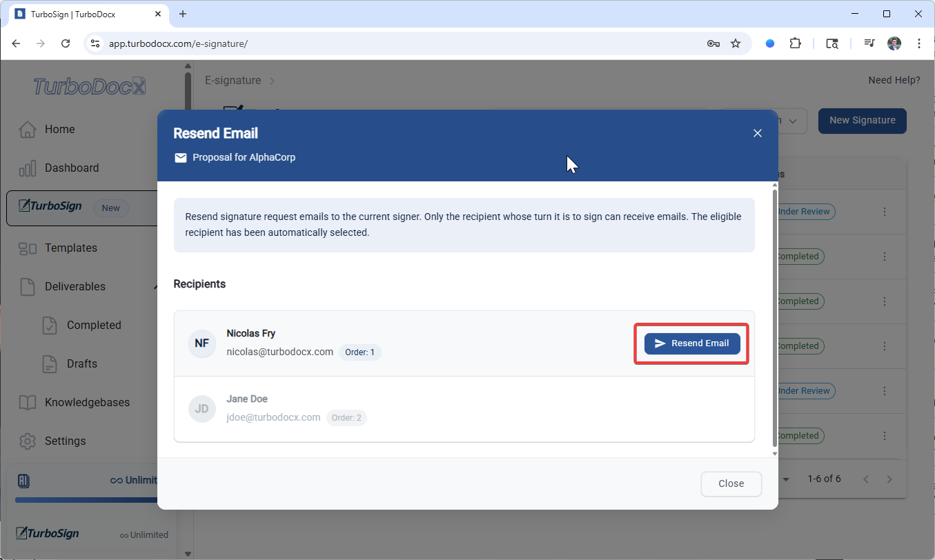
Task: Click the Deliverables document icon
Action: click(28, 286)
